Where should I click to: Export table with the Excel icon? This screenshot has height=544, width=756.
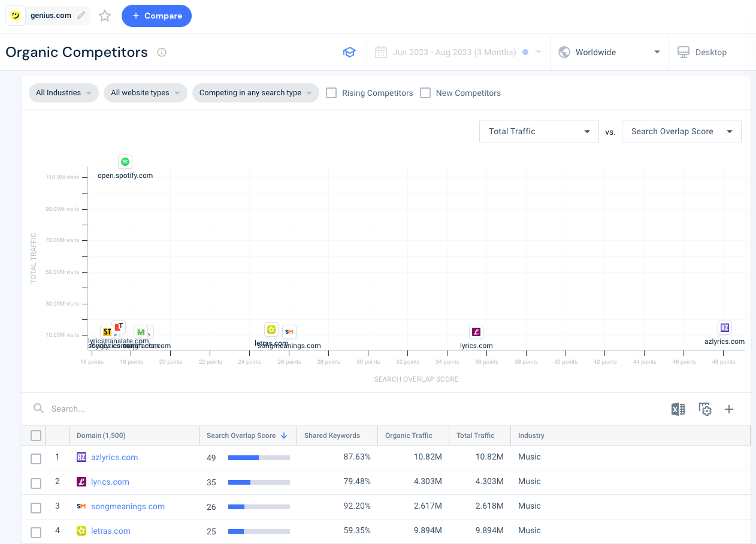(678, 409)
